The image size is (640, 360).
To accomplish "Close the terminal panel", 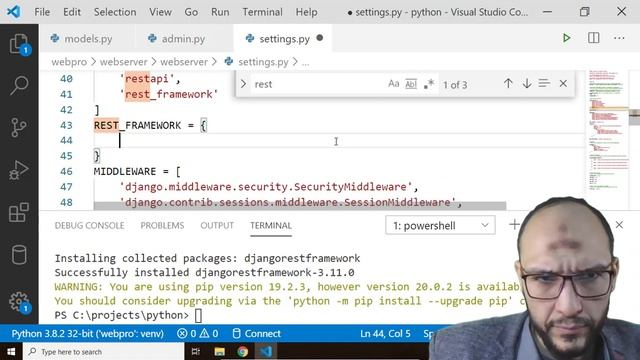I will (619, 225).
